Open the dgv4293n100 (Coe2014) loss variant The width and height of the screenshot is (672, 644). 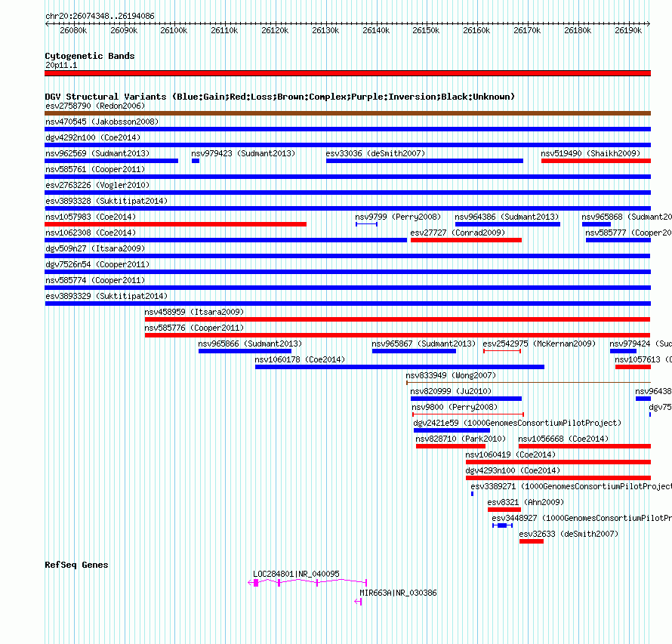point(559,478)
